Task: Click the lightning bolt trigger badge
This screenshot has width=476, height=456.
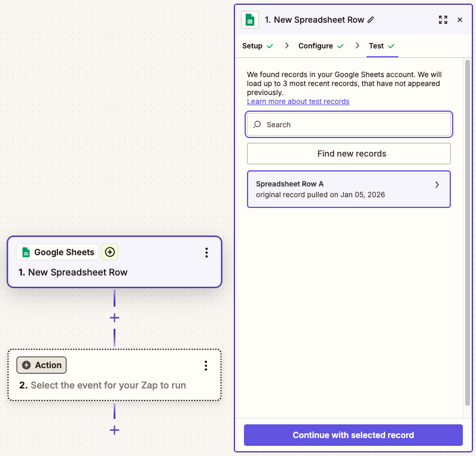Action: point(110,252)
